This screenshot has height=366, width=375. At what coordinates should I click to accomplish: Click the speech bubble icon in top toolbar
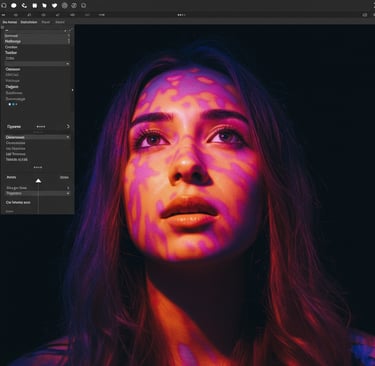click(x=14, y=5)
